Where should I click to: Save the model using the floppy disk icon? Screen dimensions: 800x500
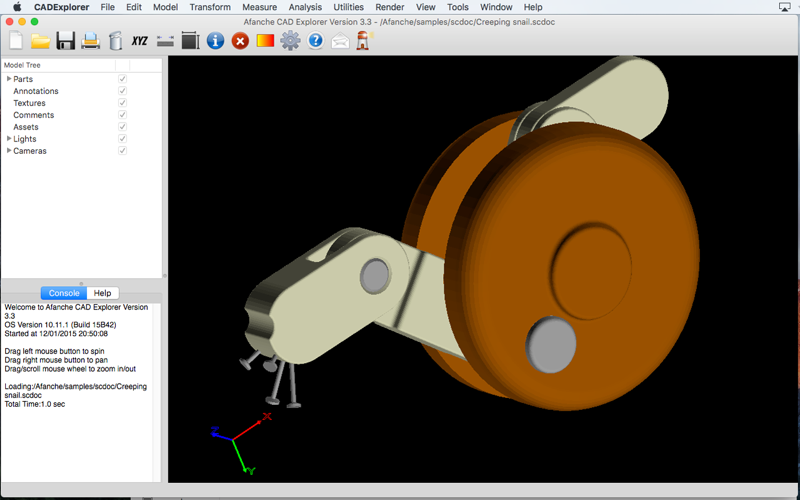point(66,41)
